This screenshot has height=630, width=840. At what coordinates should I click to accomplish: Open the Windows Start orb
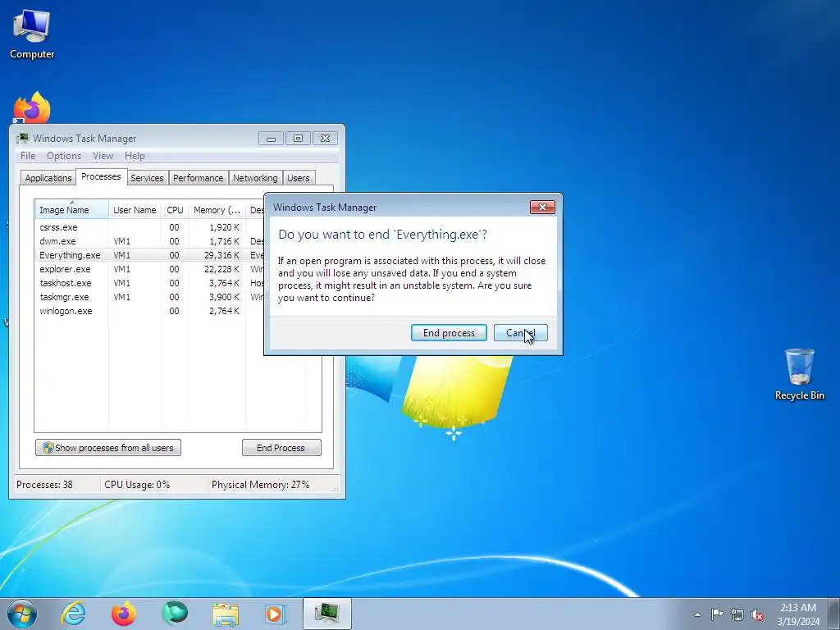click(22, 614)
